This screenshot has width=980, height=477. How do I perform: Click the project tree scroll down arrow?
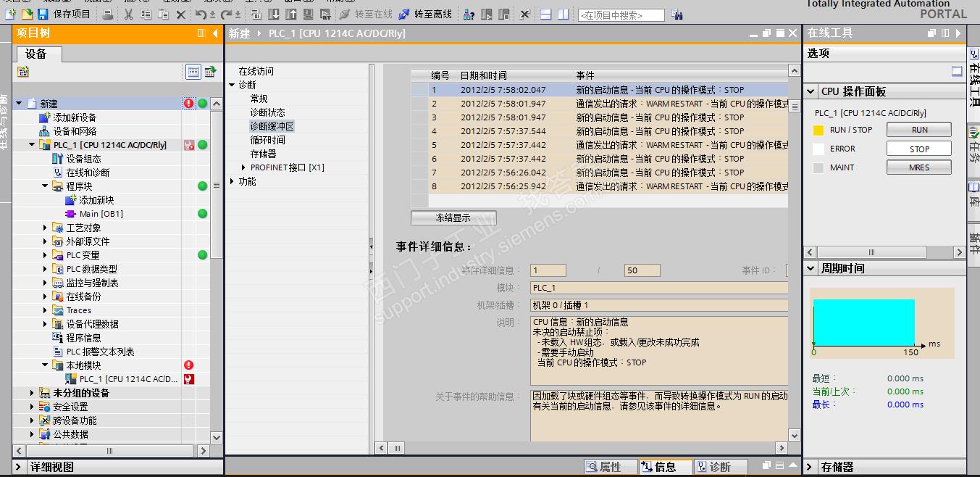tap(216, 437)
